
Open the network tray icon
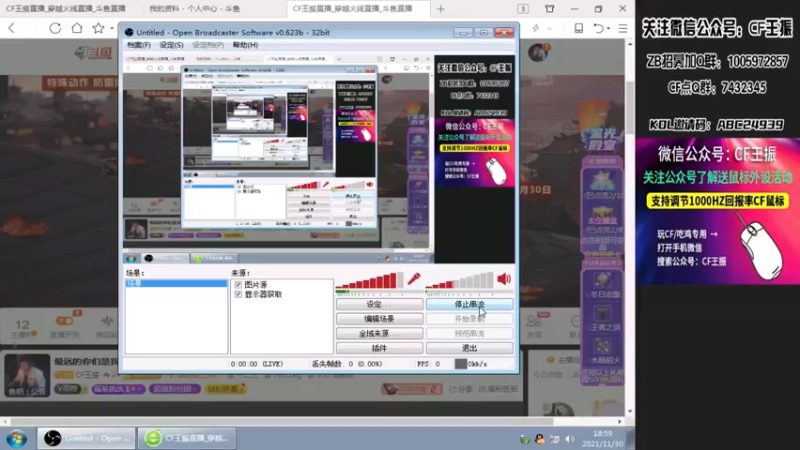point(555,439)
